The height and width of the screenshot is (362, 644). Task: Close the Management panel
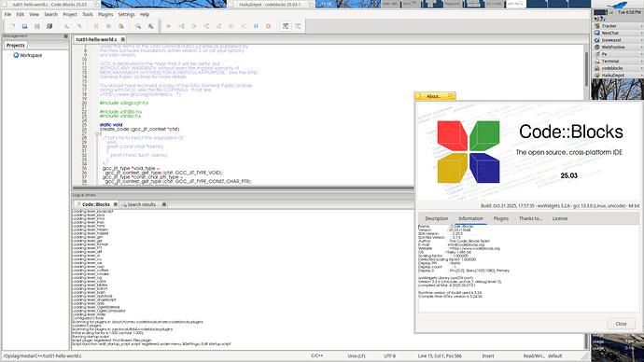click(65, 36)
